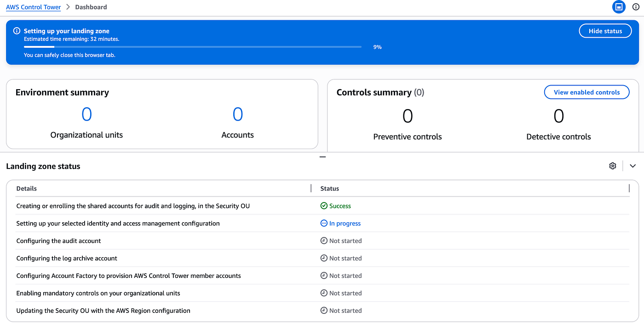Click the Hide status button
The image size is (644, 329).
pos(605,31)
